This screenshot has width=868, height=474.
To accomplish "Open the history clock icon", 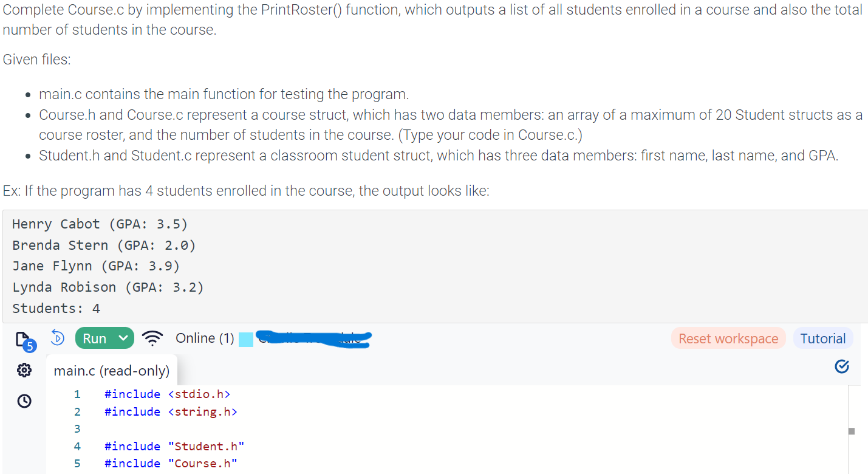I will (25, 401).
